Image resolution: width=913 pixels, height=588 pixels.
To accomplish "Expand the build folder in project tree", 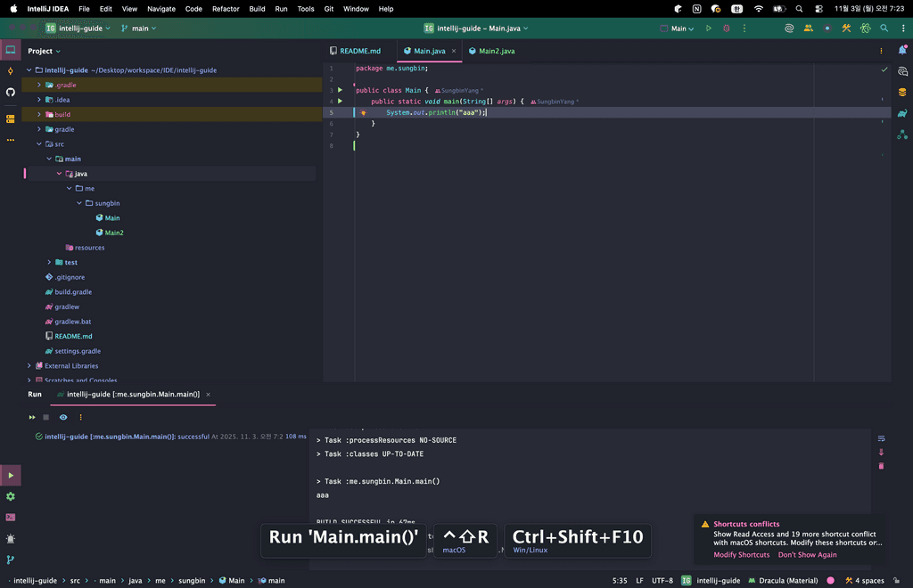I will (39, 114).
